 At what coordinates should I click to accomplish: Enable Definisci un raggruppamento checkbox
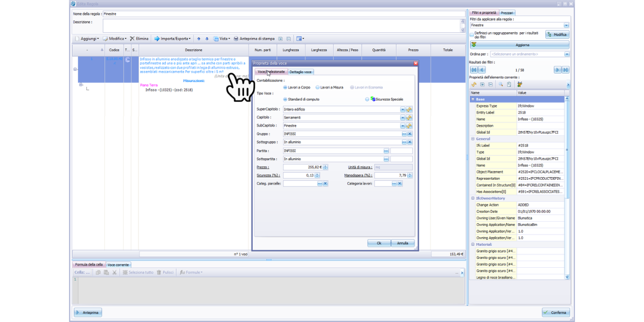(472, 34)
